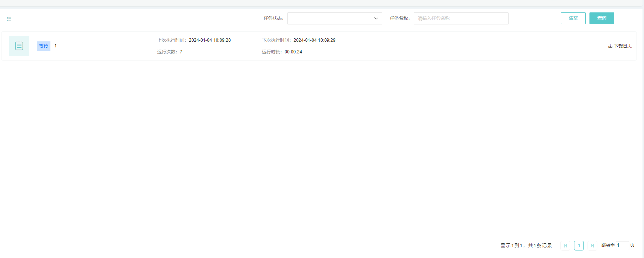Click the 清空 button
644x258 pixels.
tap(573, 18)
